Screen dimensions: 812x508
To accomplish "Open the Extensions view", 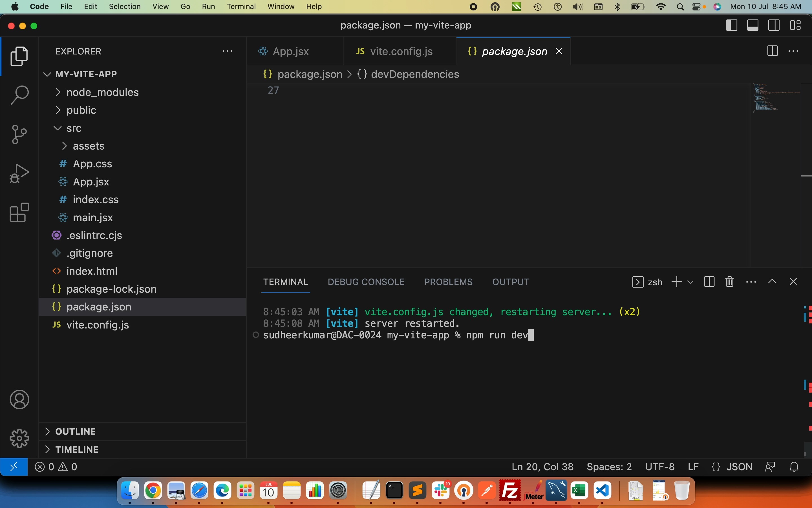I will [x=19, y=212].
